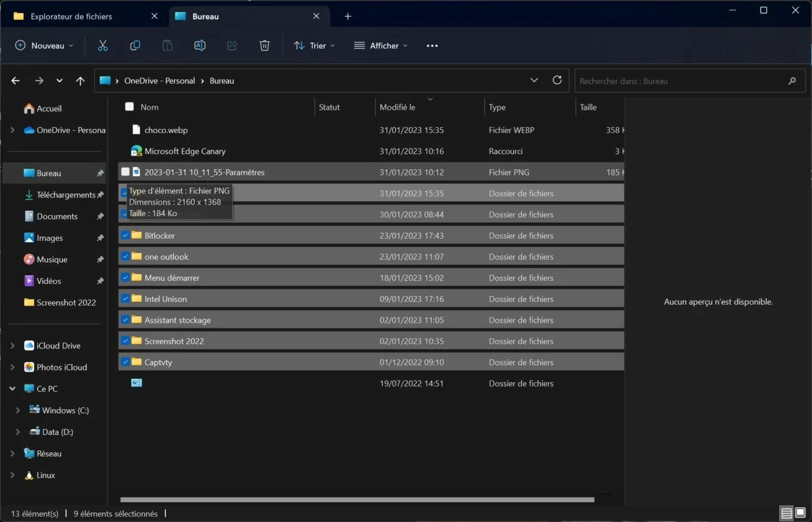Viewport: 812px width, 522px height.
Task: Expand the Windows (C:) drive node
Action: [18, 410]
